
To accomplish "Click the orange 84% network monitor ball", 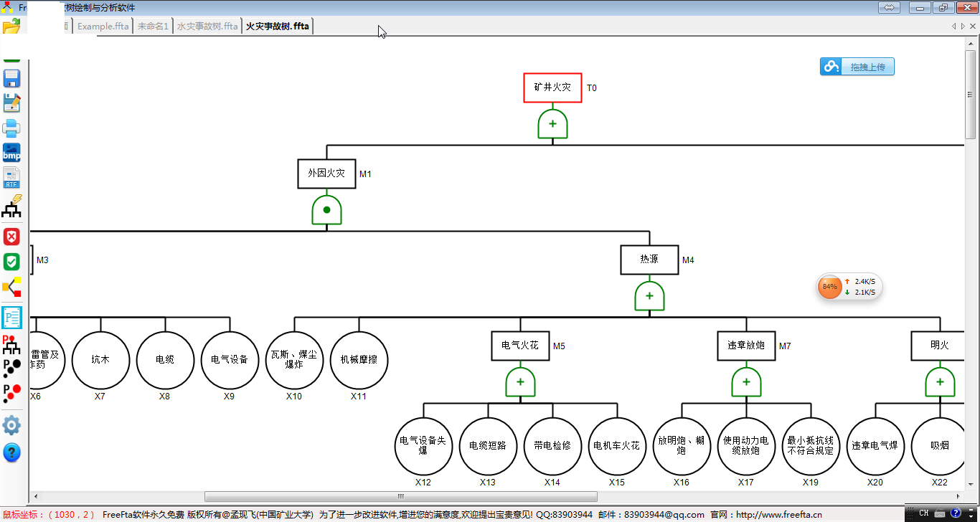I will (829, 287).
